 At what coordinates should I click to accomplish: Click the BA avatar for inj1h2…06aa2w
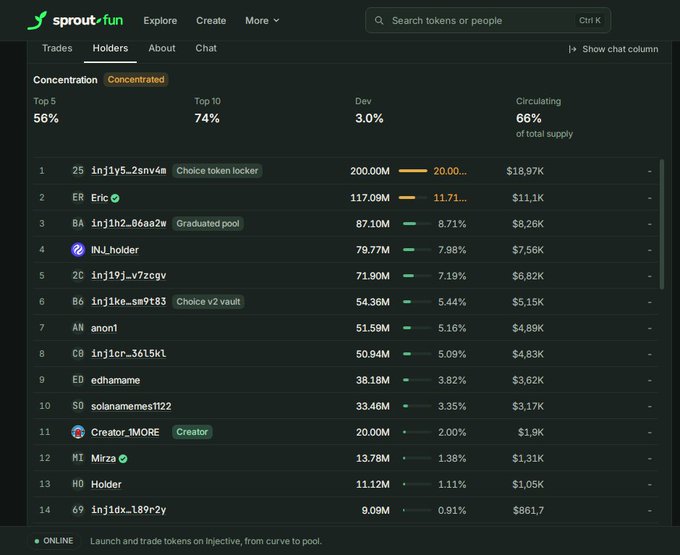click(x=78, y=223)
